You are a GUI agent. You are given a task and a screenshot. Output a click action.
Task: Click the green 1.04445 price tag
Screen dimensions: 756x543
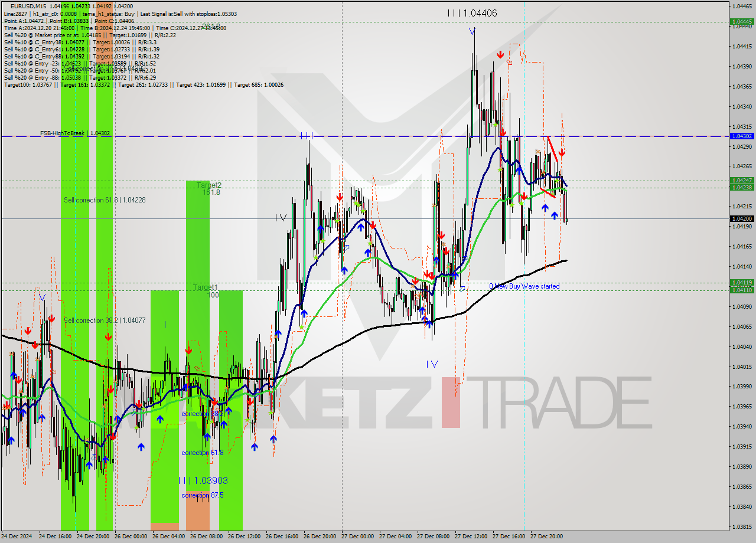(741, 22)
